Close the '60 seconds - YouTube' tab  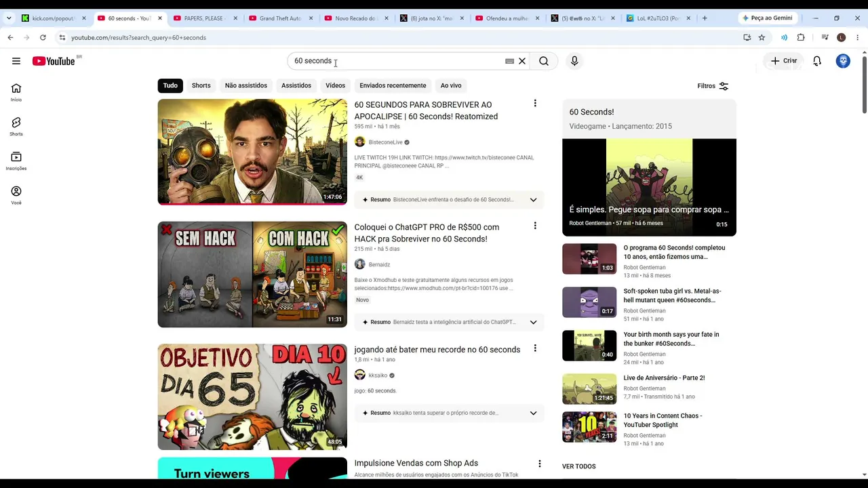click(160, 18)
